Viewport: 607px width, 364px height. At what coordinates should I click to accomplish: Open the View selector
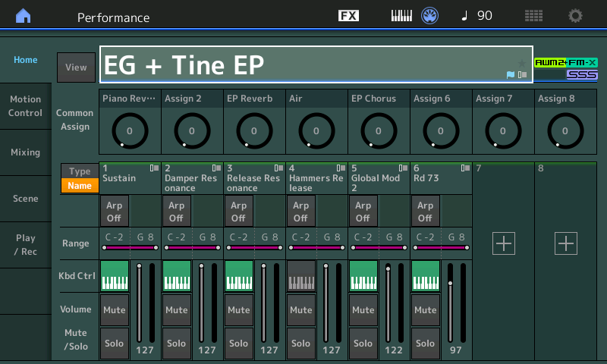click(x=77, y=67)
